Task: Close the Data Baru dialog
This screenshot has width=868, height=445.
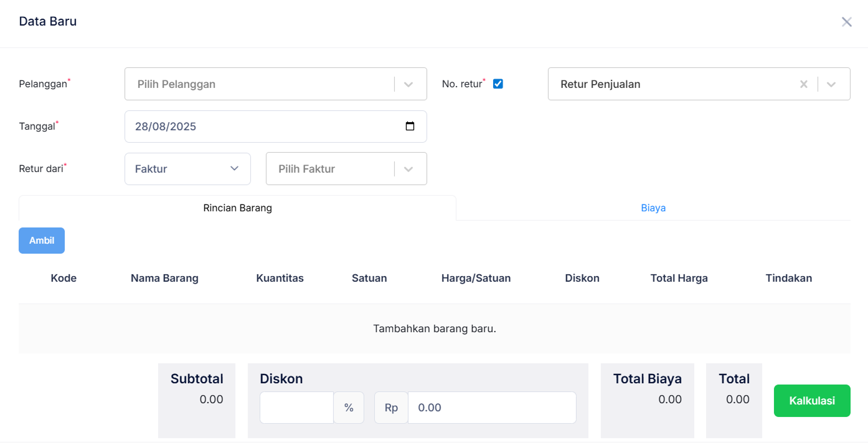Action: (x=846, y=22)
